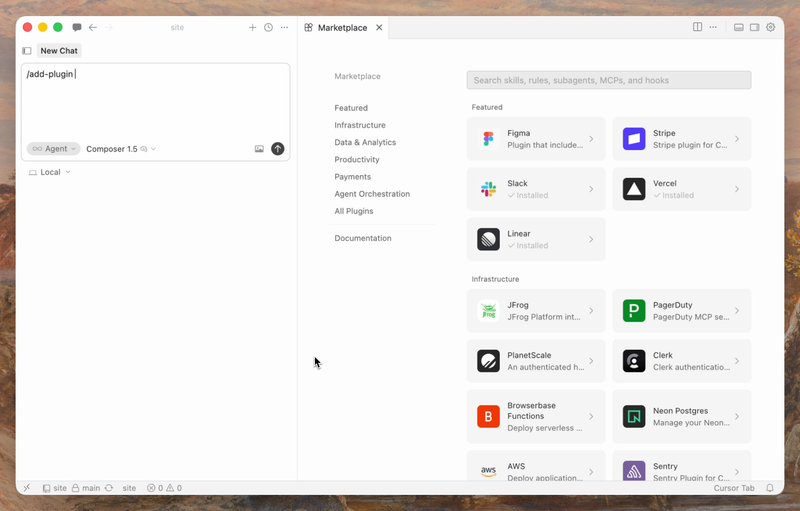Viewport: 800px width, 511px height.
Task: Open the Composer 1.5 model dropdown
Action: (x=121, y=148)
